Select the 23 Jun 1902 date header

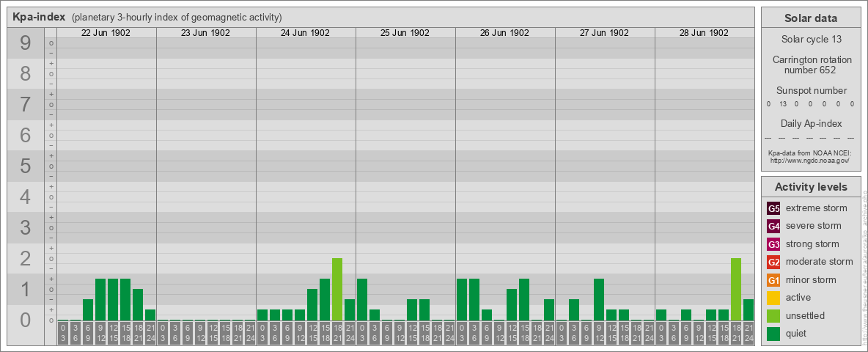(x=205, y=33)
